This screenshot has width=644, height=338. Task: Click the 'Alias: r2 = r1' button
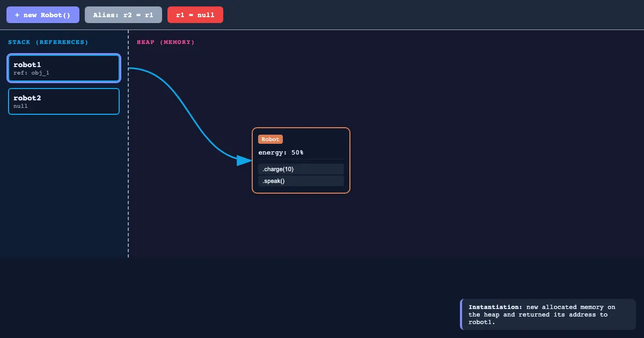pyautogui.click(x=123, y=15)
